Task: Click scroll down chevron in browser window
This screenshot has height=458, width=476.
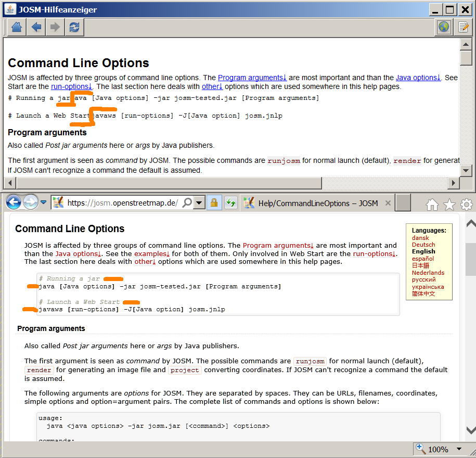Action: pos(471,429)
